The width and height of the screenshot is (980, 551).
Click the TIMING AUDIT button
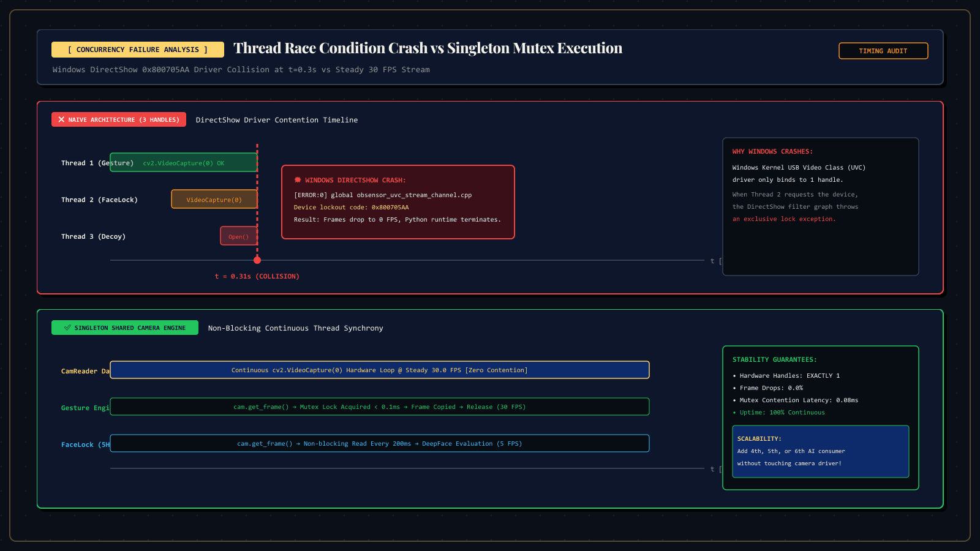[x=883, y=51]
